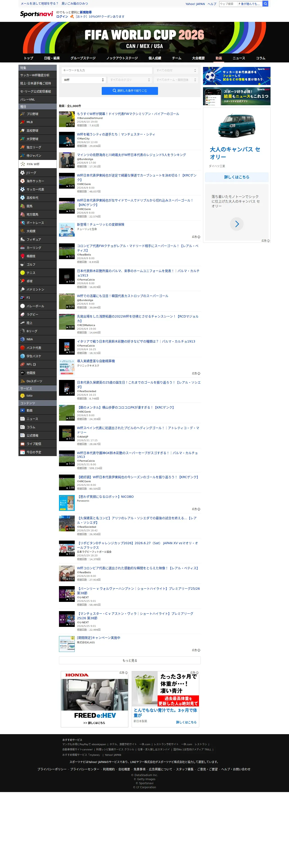Click the バレーボール volleyball icon
The width and height of the screenshot is (289, 868).
coord(23,306)
